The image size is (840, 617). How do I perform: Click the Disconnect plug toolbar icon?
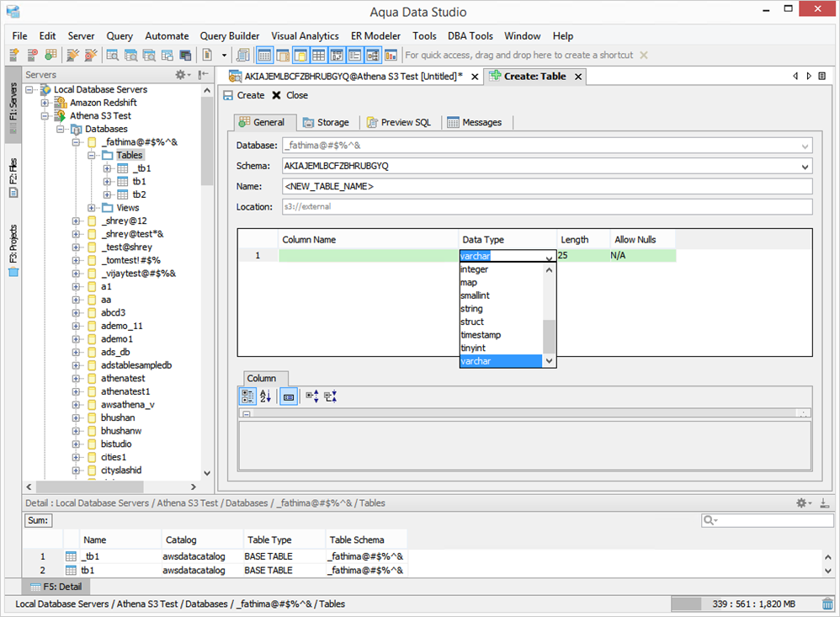pos(91,55)
